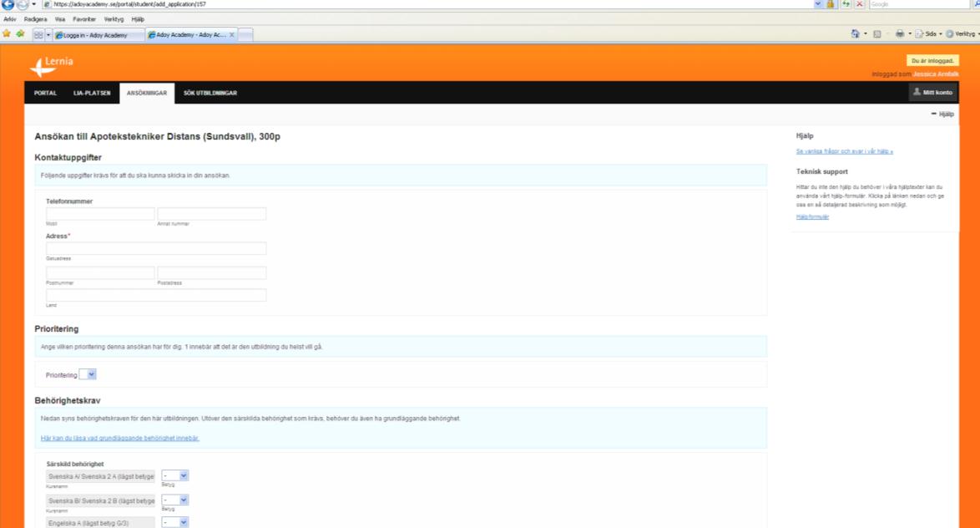Image resolution: width=980 pixels, height=528 pixels.
Task: Click the browser Forward arrow button
Action: click(x=23, y=4)
